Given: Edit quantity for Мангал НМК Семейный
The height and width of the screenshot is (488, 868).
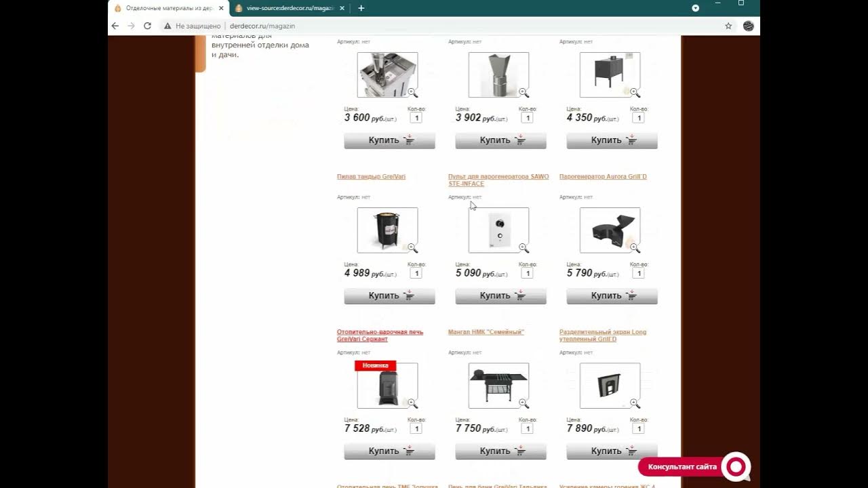Looking at the screenshot, I should [x=527, y=428].
